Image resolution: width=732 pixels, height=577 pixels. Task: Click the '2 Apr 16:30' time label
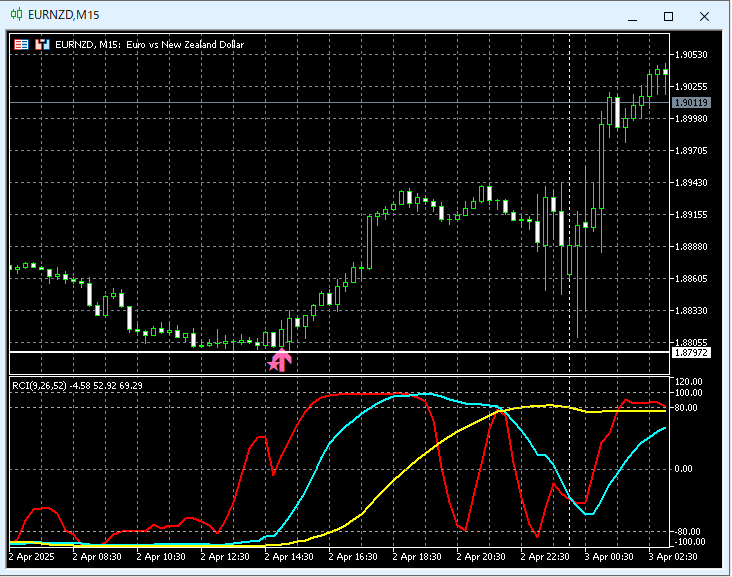[x=353, y=557]
